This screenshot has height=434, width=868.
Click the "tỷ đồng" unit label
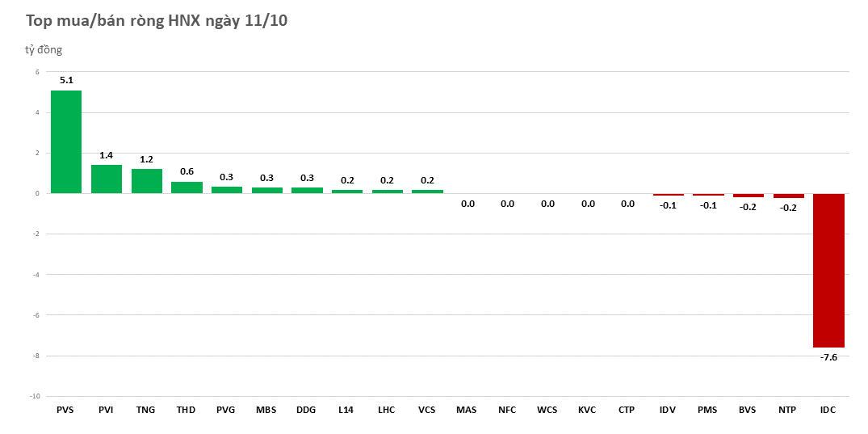[44, 50]
